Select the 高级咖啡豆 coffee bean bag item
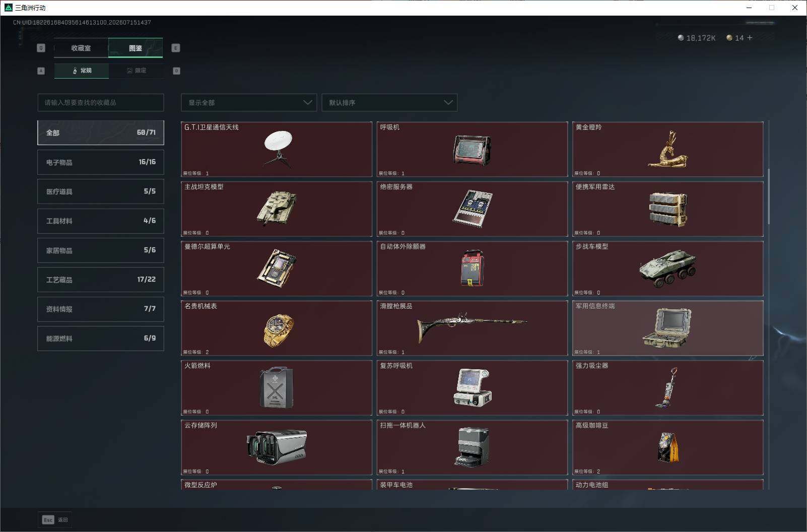Image resolution: width=807 pixels, height=532 pixels. [x=668, y=447]
